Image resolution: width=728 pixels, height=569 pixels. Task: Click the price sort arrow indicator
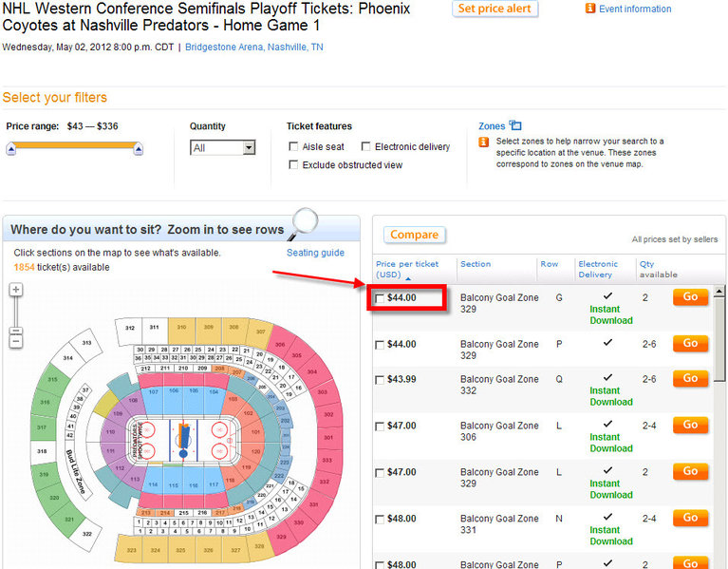click(408, 278)
